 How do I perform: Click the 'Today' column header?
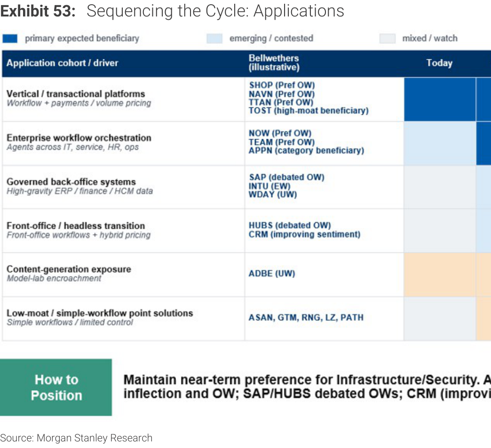click(439, 63)
